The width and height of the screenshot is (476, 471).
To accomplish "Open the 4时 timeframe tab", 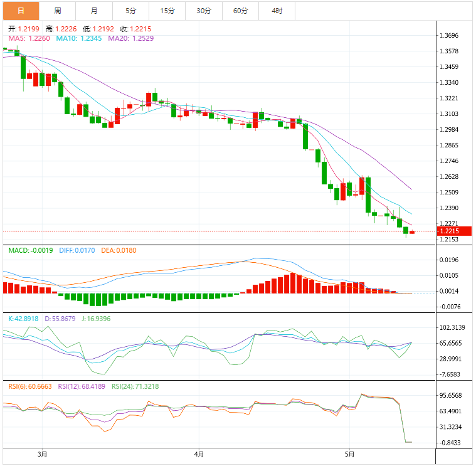I will pyautogui.click(x=277, y=11).
